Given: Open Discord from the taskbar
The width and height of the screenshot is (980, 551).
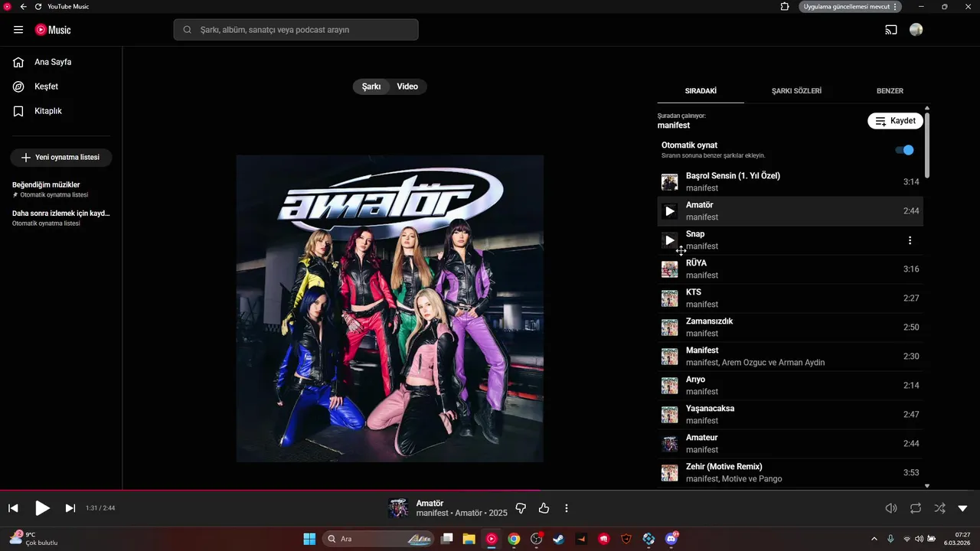Looking at the screenshot, I should click(x=671, y=539).
